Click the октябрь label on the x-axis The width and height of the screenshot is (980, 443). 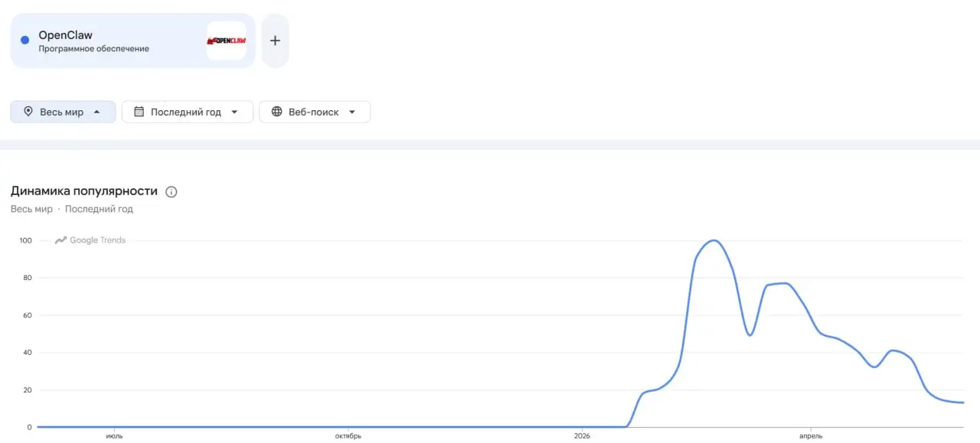[x=348, y=436]
